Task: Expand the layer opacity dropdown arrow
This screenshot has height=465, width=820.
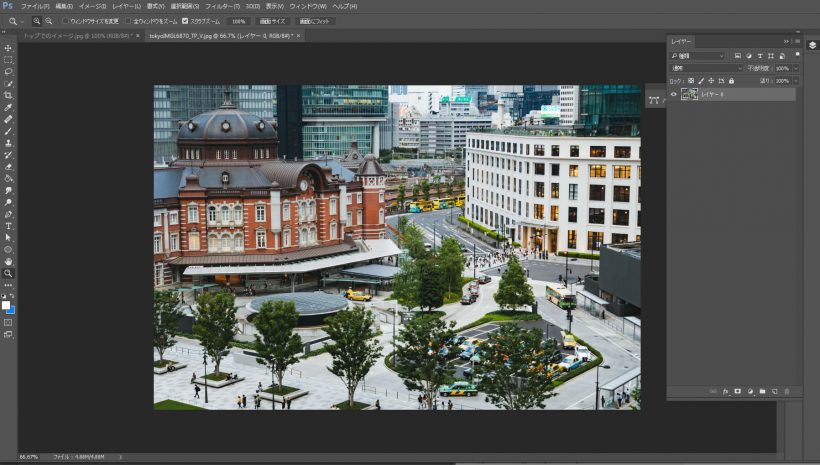Action: pos(795,68)
